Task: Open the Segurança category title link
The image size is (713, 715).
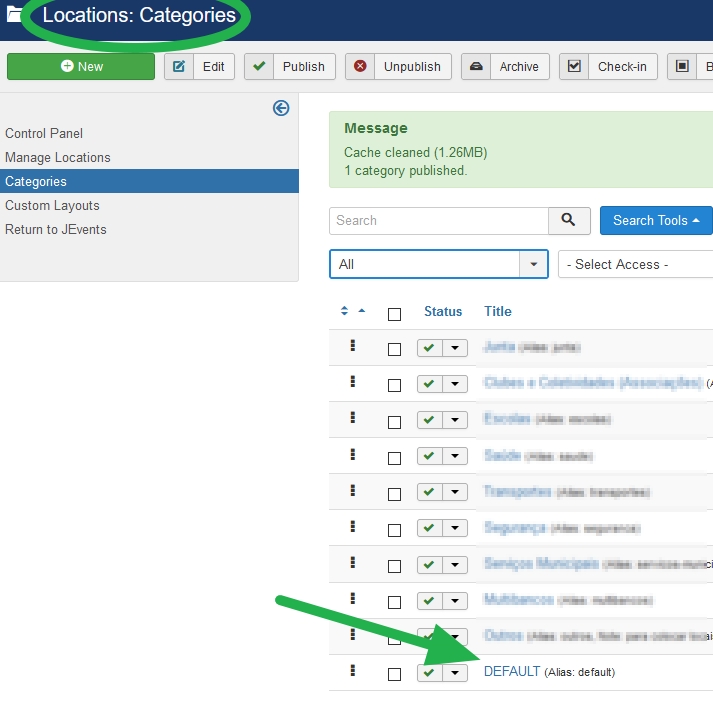Action: 515,528
